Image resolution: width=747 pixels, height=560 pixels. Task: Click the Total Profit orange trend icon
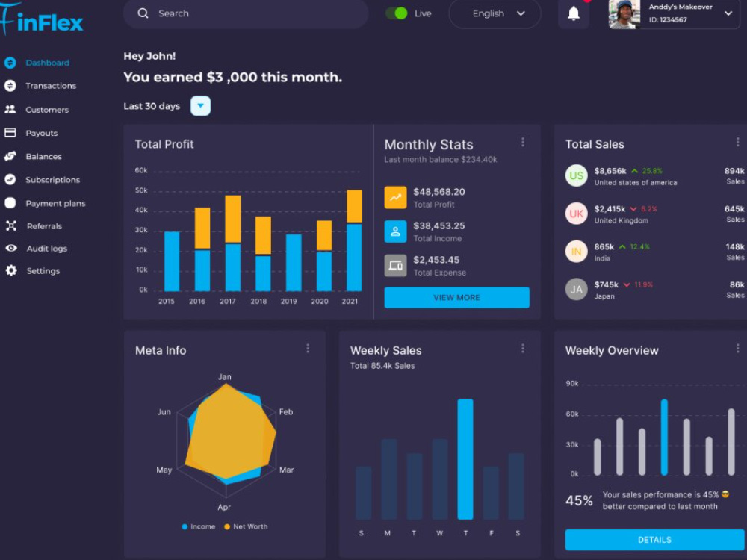click(395, 198)
